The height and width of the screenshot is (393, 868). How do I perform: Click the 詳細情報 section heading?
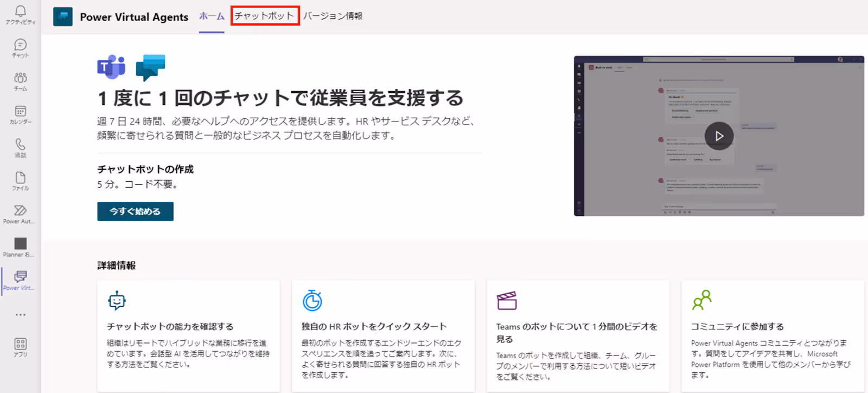point(117,265)
